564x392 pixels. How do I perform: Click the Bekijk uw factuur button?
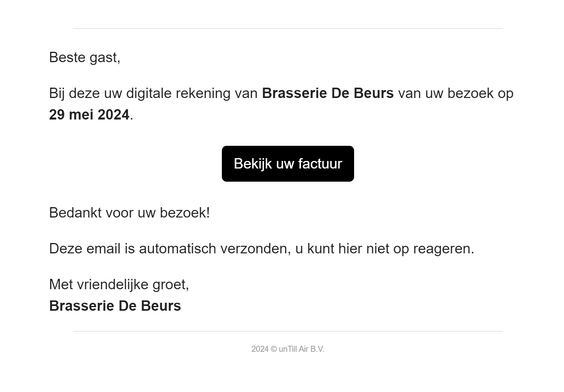pyautogui.click(x=288, y=164)
